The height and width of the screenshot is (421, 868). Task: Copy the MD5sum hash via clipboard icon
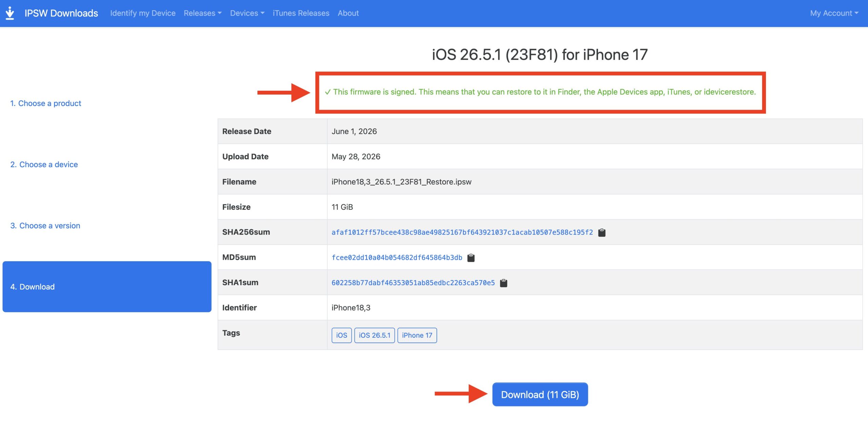coord(471,258)
